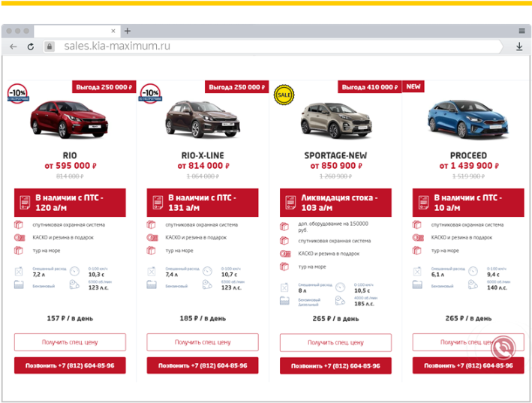Click ProCeed's acceleration clock icon near '9,4 с'
This screenshot has height=403, width=532.
click(473, 272)
